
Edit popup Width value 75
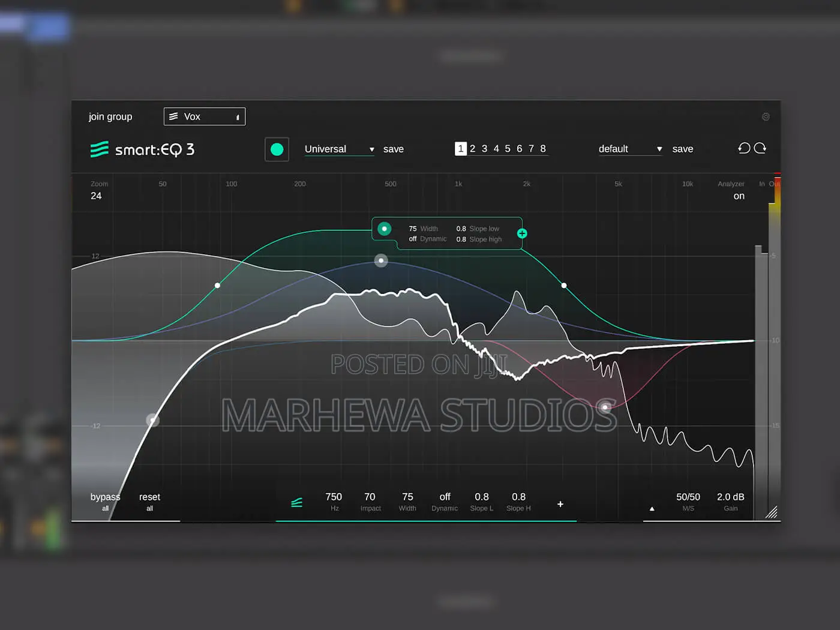[413, 229]
